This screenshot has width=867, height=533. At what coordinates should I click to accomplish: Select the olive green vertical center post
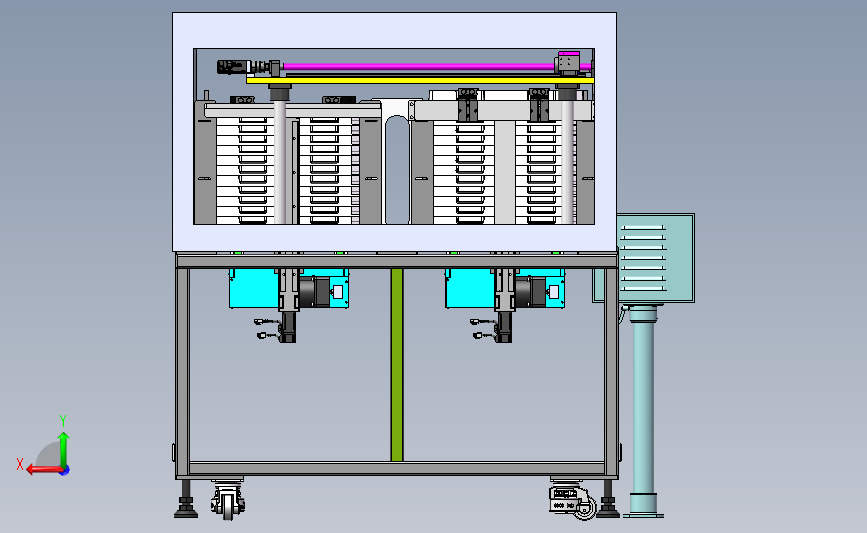click(x=396, y=365)
